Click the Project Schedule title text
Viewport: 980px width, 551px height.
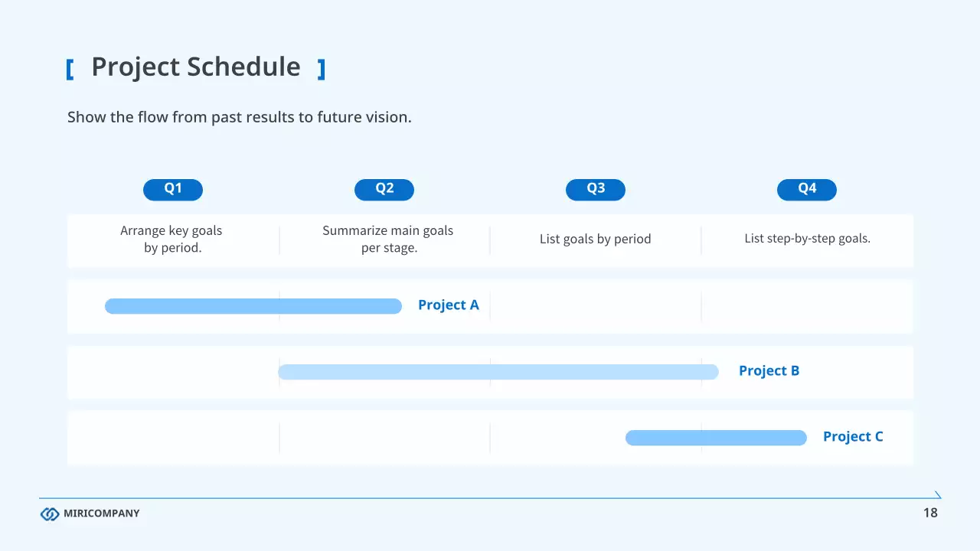(x=196, y=67)
